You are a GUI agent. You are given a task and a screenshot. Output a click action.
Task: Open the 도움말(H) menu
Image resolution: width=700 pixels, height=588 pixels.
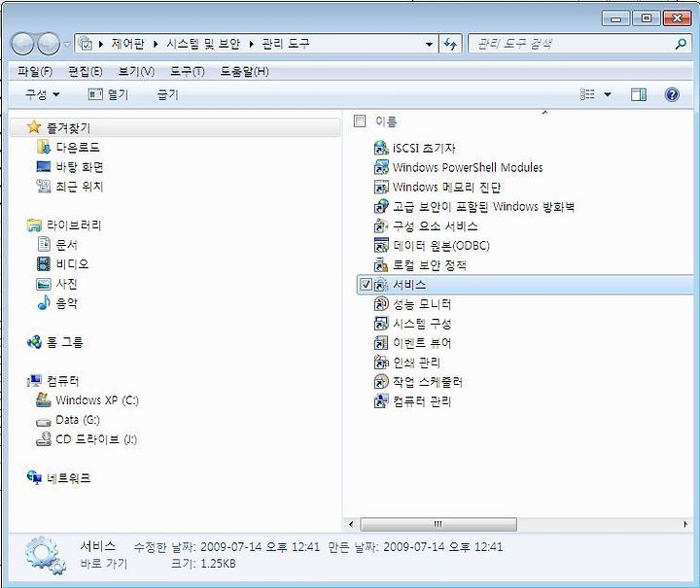pos(244,71)
